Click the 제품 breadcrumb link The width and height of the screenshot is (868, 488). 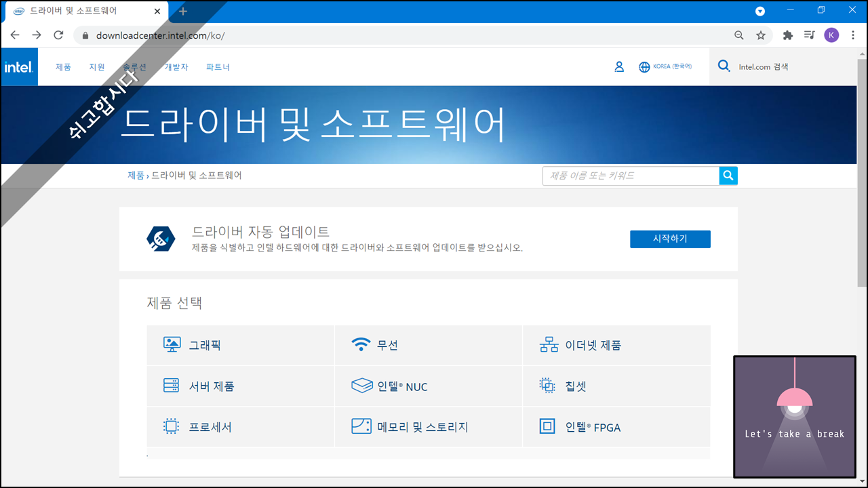(136, 175)
